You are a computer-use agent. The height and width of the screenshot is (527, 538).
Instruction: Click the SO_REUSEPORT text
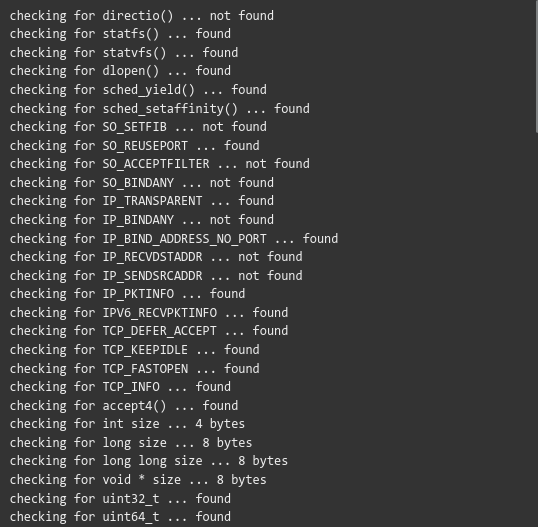tap(145, 146)
